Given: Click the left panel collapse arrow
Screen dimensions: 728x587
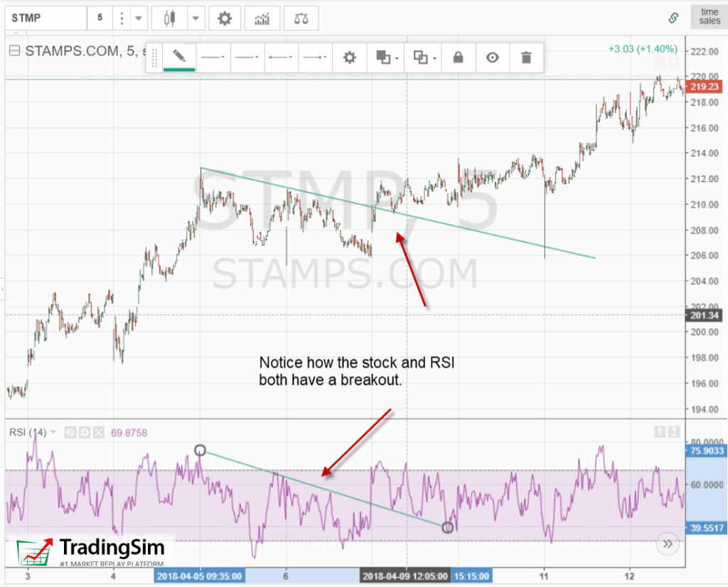Looking at the screenshot, I should (x=2, y=289).
